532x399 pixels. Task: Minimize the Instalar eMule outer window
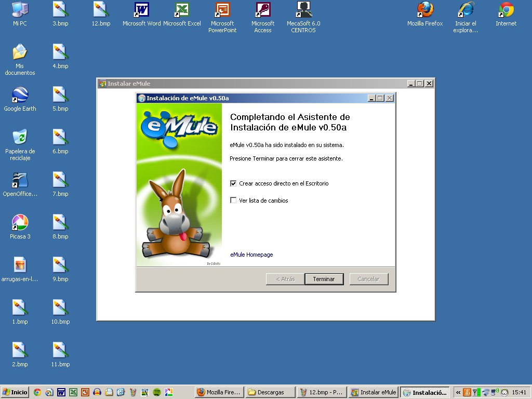(x=411, y=84)
